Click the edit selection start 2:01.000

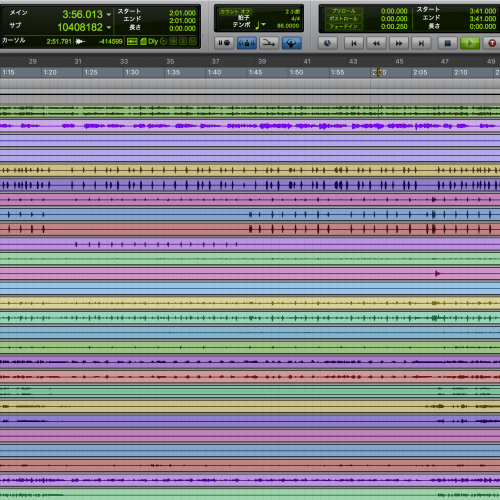[182, 13]
